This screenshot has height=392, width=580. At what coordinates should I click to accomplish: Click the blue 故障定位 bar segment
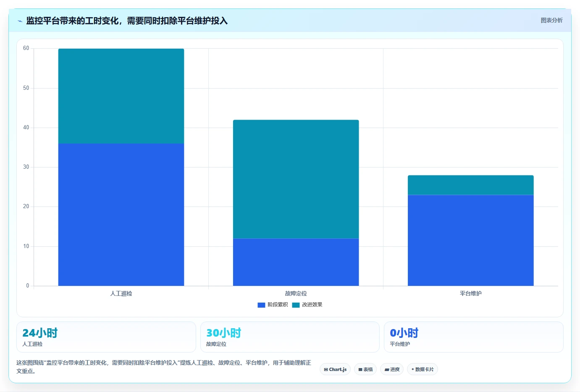click(x=296, y=262)
